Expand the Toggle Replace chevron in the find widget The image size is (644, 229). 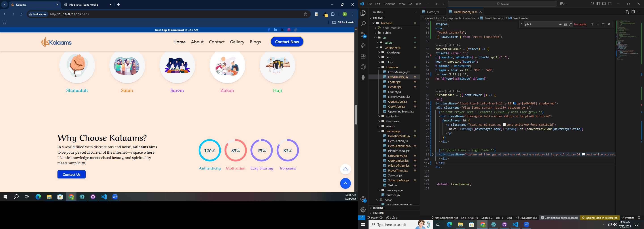click(521, 24)
